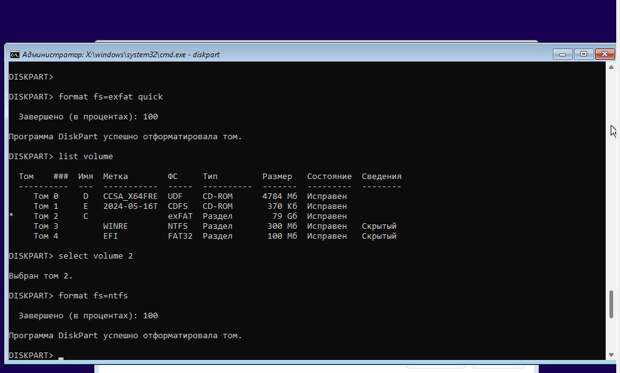This screenshot has height=373, width=620.
Task: Click the 'Том 1' row label
Action: pyautogui.click(x=46, y=206)
